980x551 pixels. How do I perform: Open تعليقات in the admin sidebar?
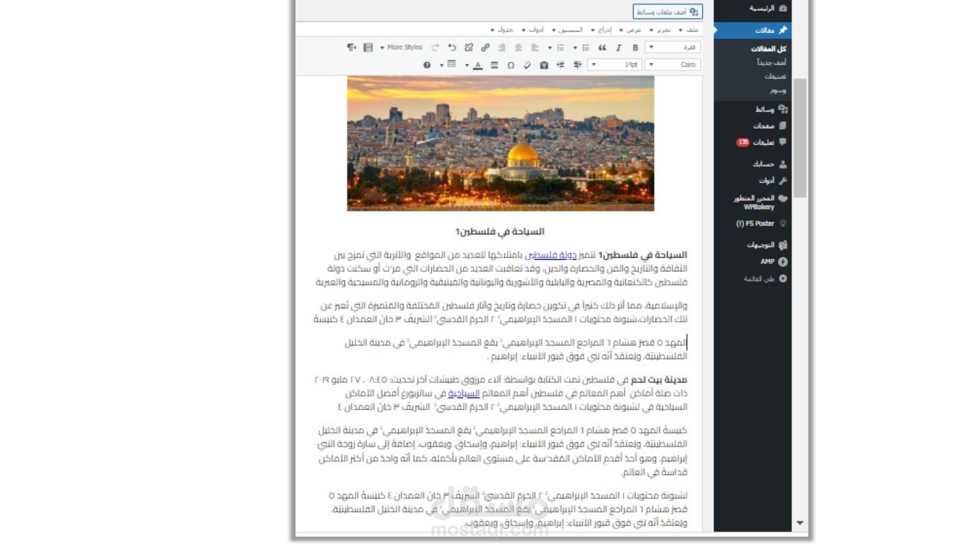tap(763, 142)
